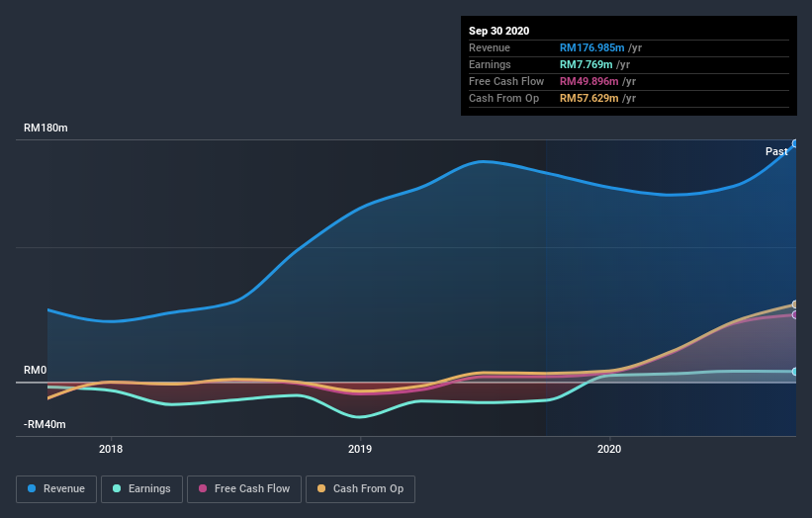Viewport: 812px width, 518px height.
Task: Click the RM57.629m cash from op value
Action: tap(589, 98)
